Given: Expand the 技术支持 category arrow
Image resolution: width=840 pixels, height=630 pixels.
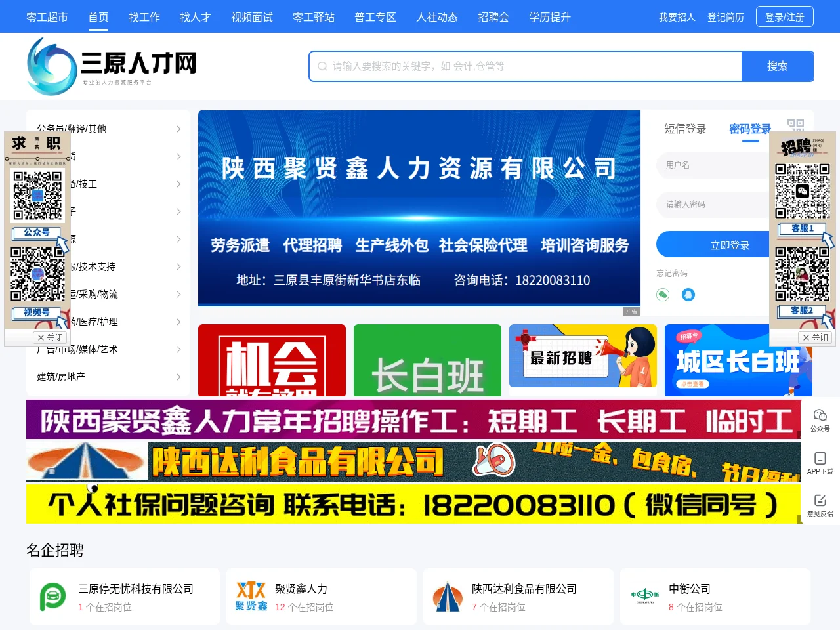Looking at the screenshot, I should pyautogui.click(x=178, y=267).
